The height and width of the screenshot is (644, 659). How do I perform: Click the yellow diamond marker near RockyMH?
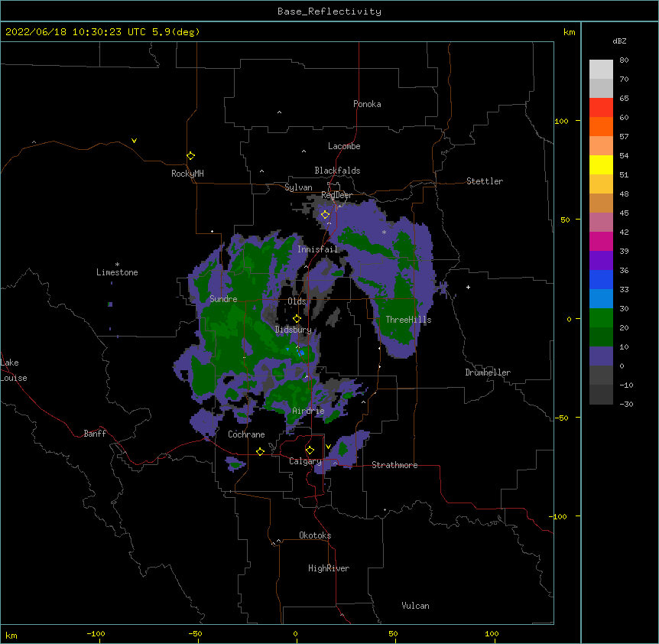191,156
